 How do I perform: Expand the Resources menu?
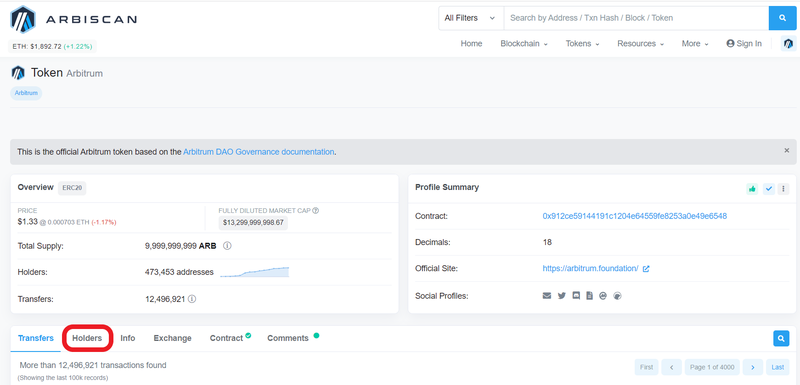coord(641,44)
